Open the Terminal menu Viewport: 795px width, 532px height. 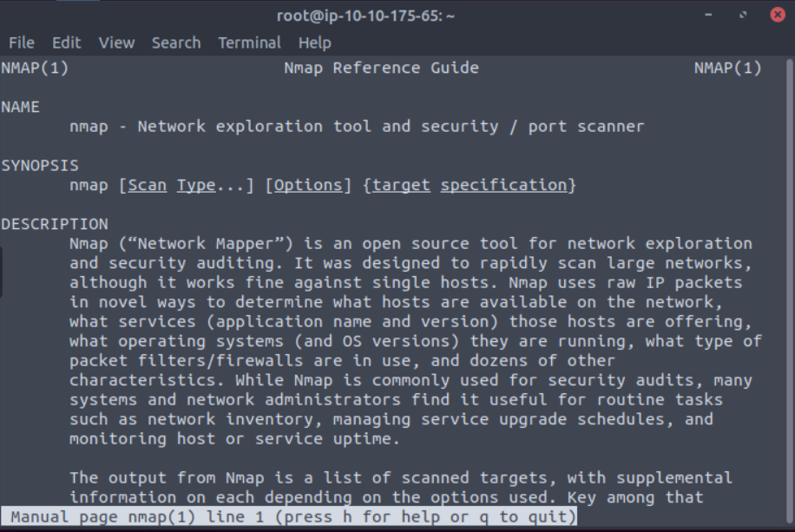[x=249, y=43]
